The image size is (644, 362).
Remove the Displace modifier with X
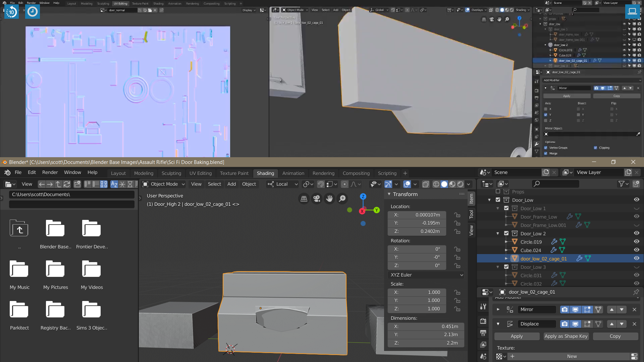click(x=634, y=324)
